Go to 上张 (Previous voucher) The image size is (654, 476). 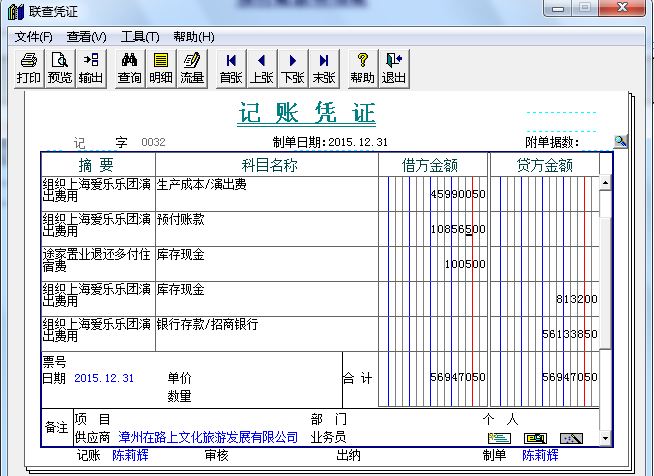pyautogui.click(x=262, y=67)
